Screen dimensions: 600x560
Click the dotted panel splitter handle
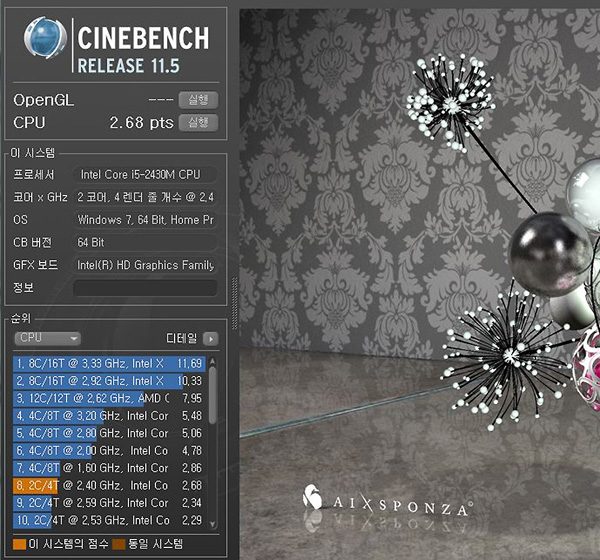pyautogui.click(x=234, y=303)
